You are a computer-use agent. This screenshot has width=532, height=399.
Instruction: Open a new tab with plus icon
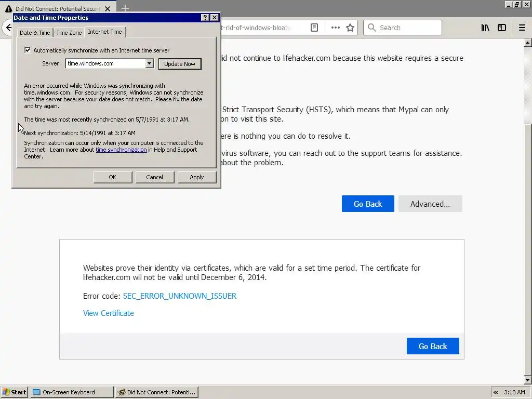click(125, 8)
